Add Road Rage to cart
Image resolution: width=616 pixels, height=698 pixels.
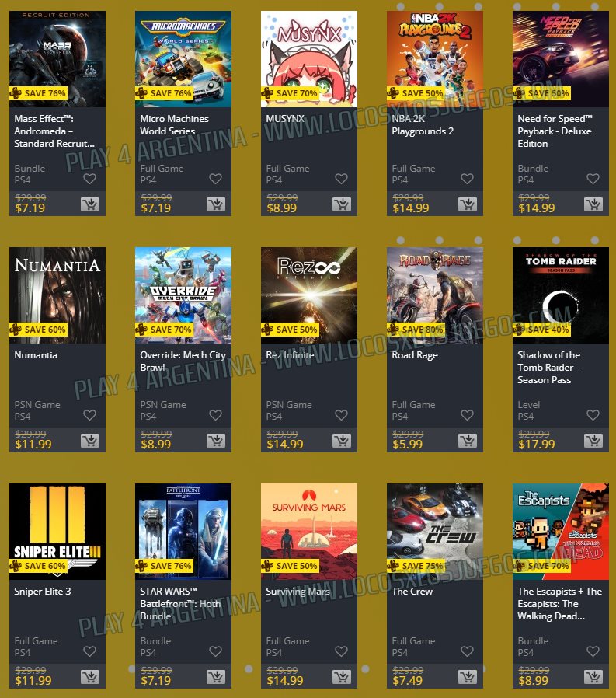click(x=468, y=441)
